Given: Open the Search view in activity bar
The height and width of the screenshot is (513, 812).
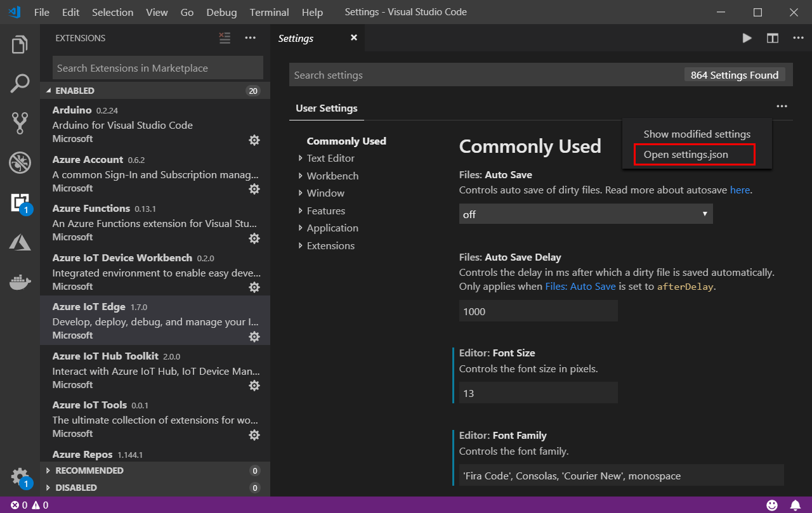Looking at the screenshot, I should point(20,84).
